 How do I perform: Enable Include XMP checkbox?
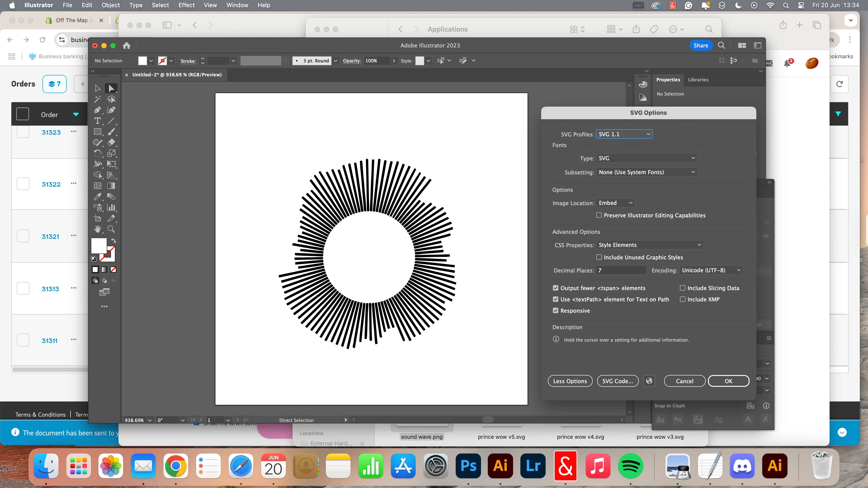682,299
